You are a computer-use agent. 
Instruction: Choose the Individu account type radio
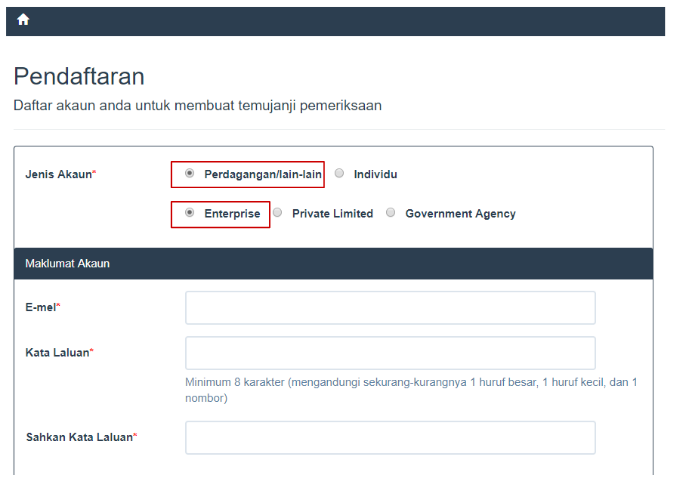point(340,173)
